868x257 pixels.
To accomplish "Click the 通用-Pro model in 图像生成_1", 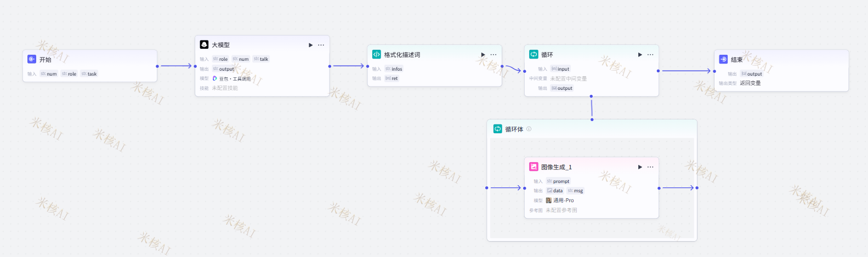I will pyautogui.click(x=563, y=201).
